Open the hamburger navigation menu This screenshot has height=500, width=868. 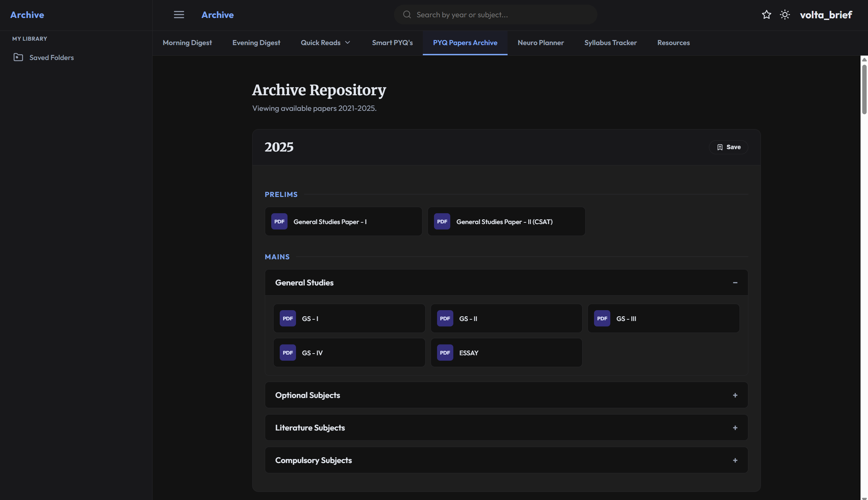click(x=179, y=15)
